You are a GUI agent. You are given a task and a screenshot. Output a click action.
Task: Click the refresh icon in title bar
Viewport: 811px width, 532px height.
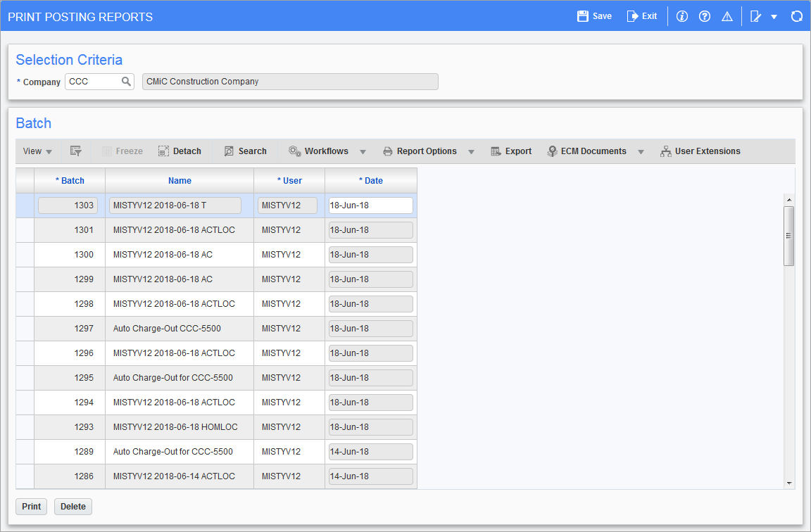pos(796,16)
